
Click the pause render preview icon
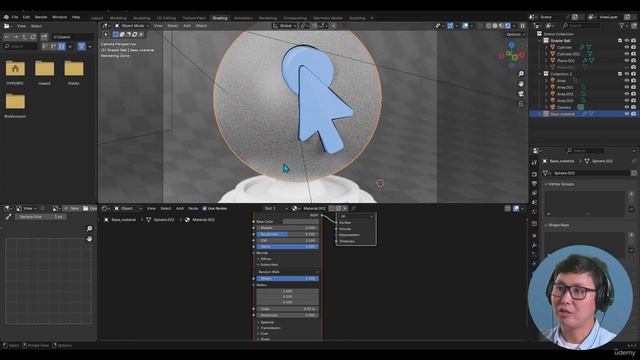click(x=522, y=26)
